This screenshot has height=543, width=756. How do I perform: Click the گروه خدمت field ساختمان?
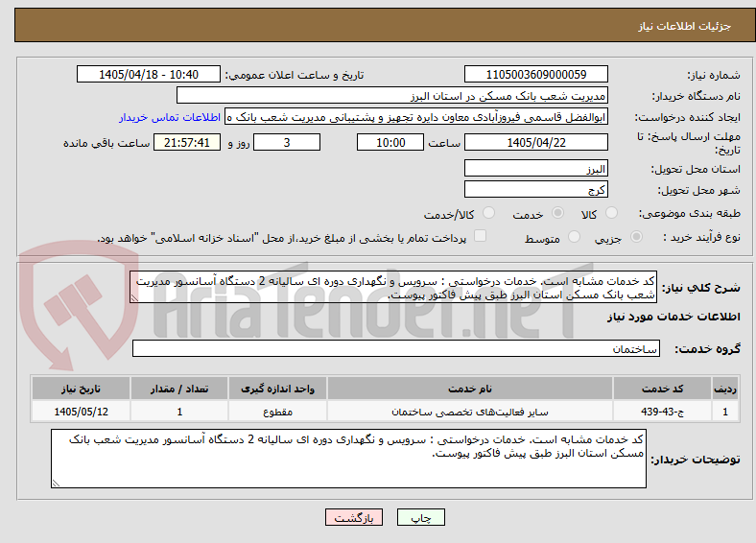click(x=396, y=348)
